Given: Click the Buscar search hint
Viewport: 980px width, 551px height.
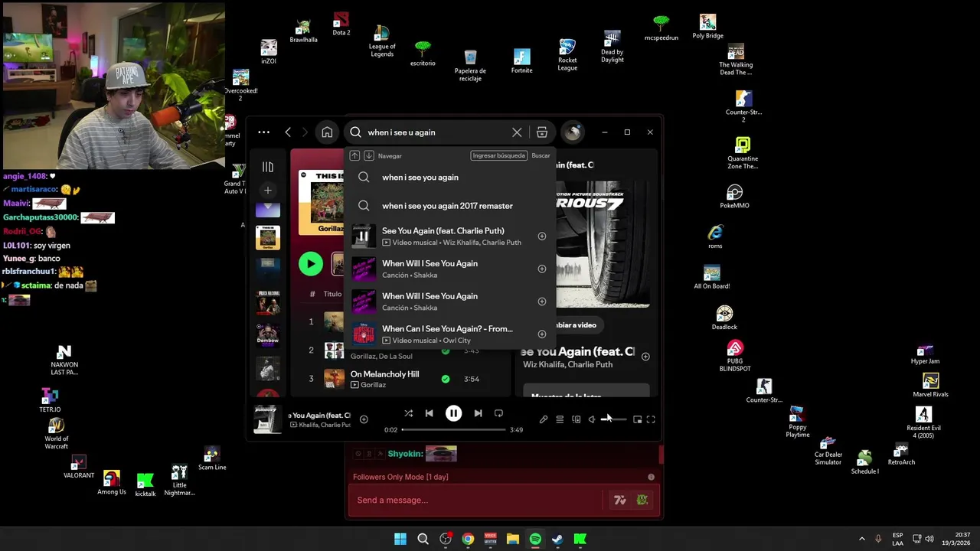Looking at the screenshot, I should tap(541, 155).
